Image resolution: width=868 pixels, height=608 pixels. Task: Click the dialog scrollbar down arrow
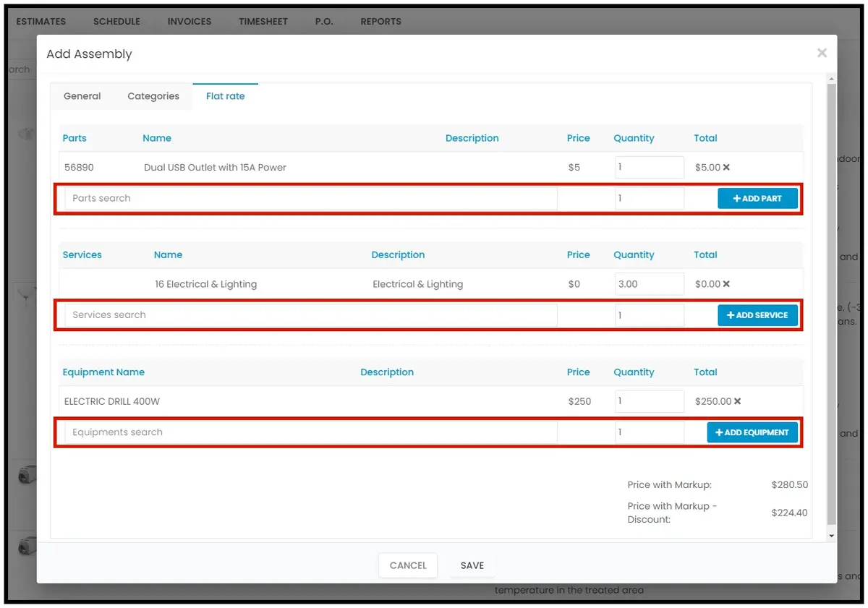(x=832, y=536)
